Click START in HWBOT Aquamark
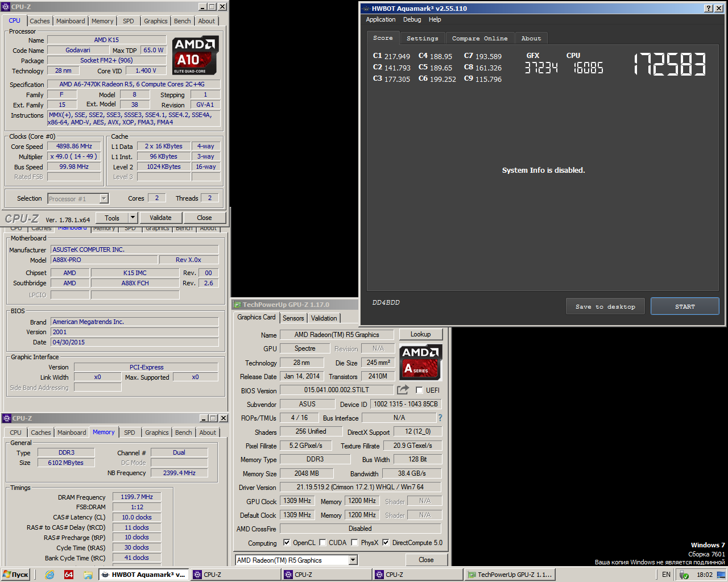 pos(685,306)
